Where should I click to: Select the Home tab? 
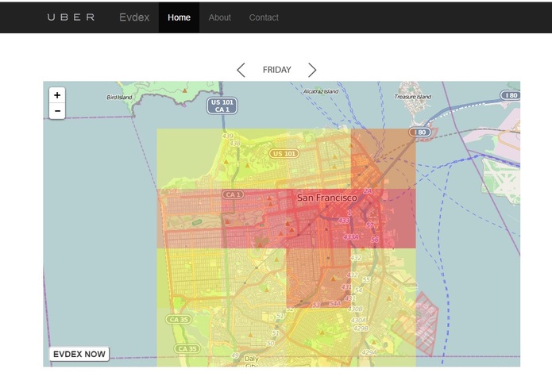tap(179, 17)
